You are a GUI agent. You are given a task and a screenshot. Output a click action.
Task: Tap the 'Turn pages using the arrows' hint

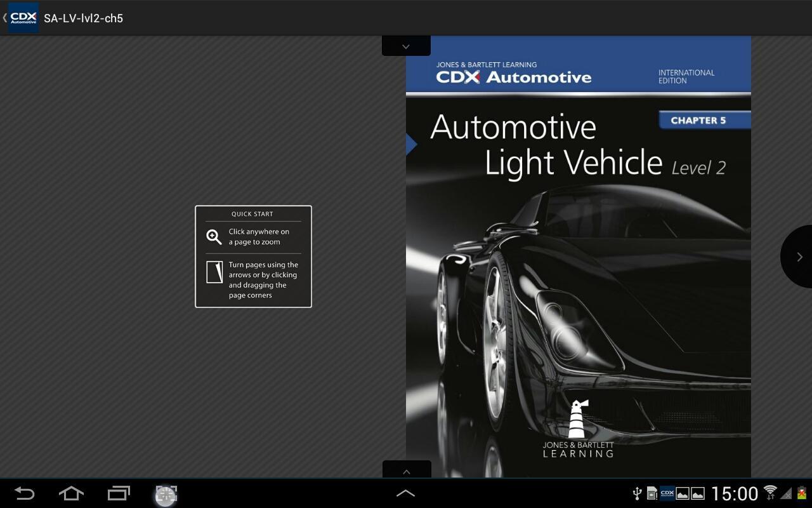tap(263, 280)
